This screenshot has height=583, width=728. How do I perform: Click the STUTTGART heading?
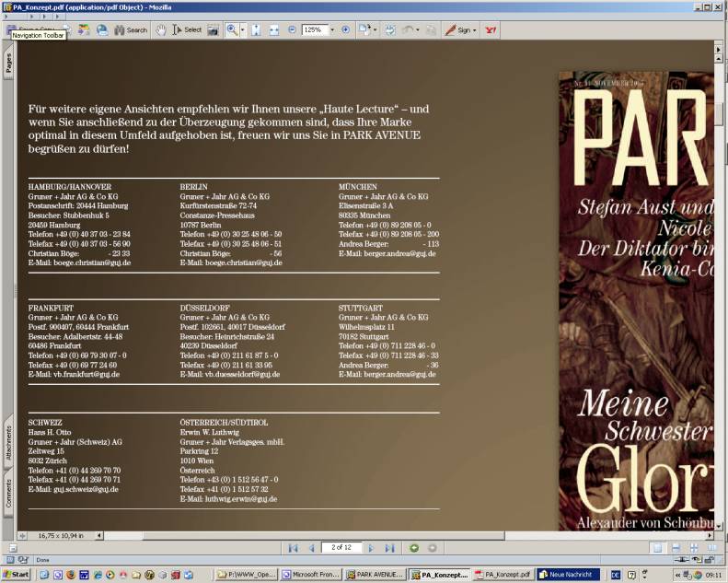pyautogui.click(x=360, y=308)
